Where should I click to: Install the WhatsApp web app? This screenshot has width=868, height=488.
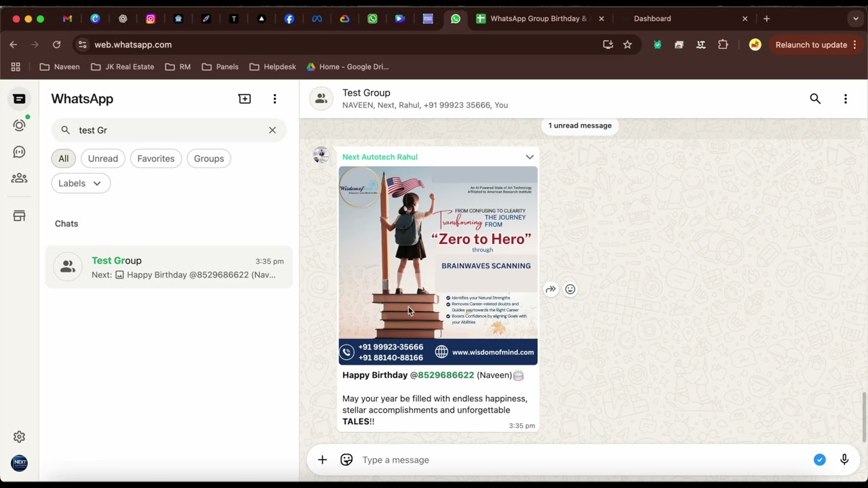608,45
